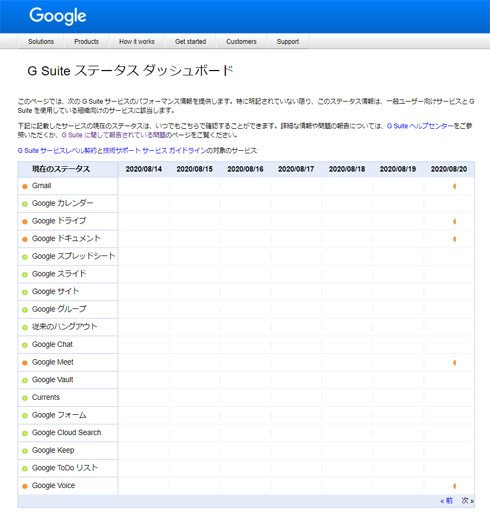This screenshot has height=519, width=490.
Task: Open the How it works menu item
Action: [137, 42]
